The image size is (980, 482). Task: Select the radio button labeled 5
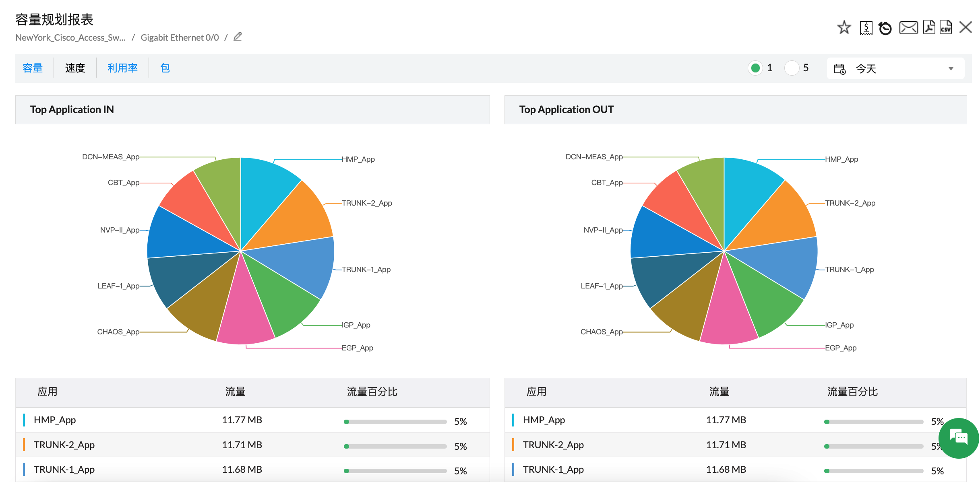792,68
